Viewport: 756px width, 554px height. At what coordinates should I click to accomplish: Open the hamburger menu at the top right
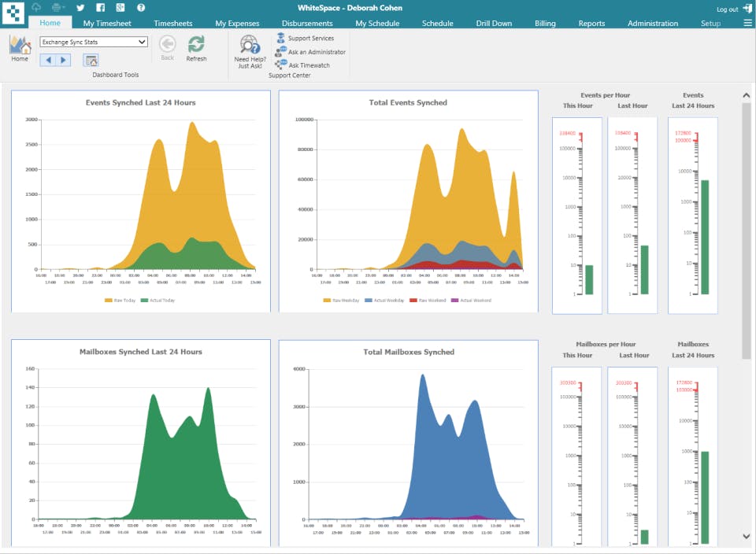747,23
